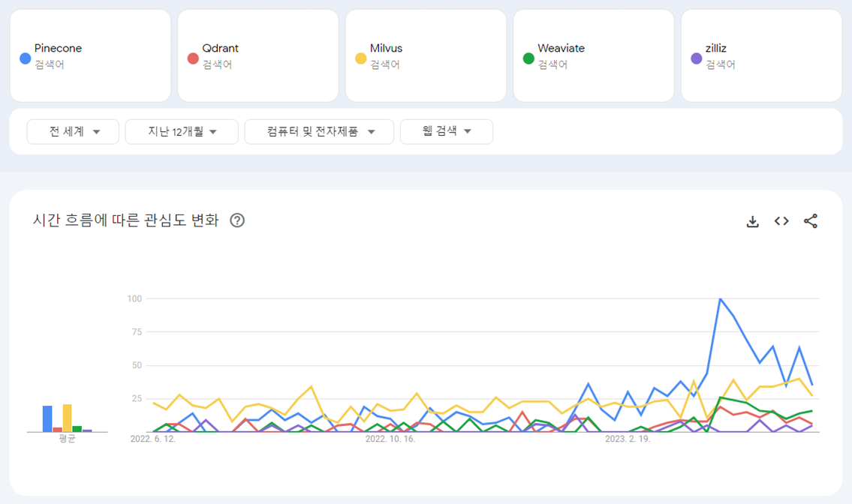Open the help question mark icon
Screen dimensions: 852x504
click(237, 220)
